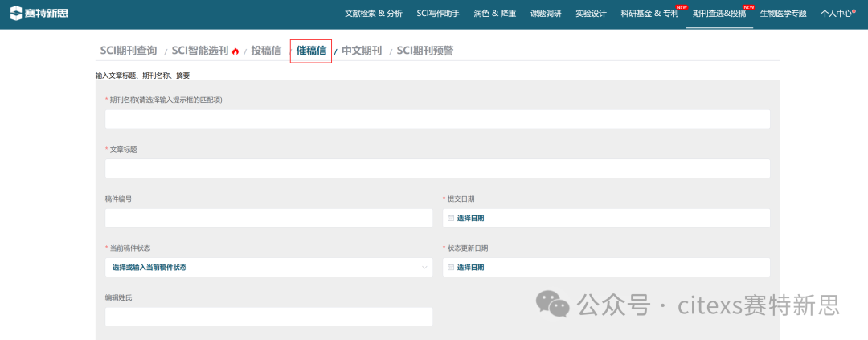Viewport: 868px width, 340px height.
Task: Open 期刊查选&投稿 menu
Action: 719,14
